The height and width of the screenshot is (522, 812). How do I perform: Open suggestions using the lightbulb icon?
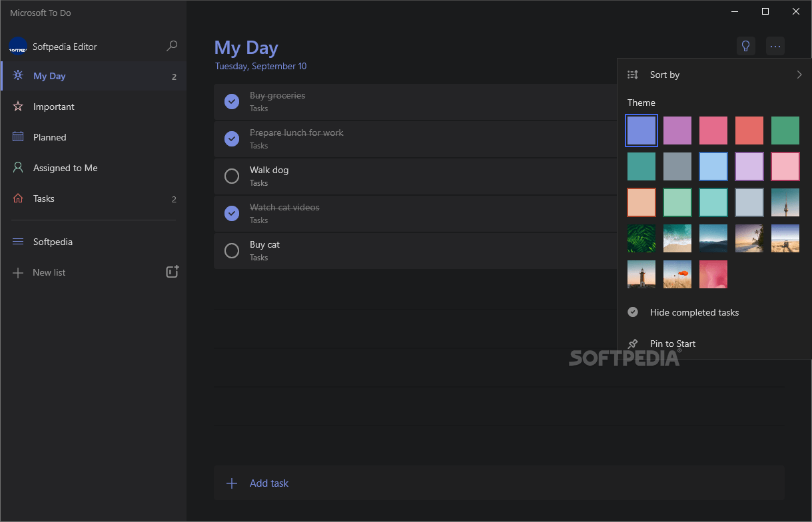click(746, 46)
